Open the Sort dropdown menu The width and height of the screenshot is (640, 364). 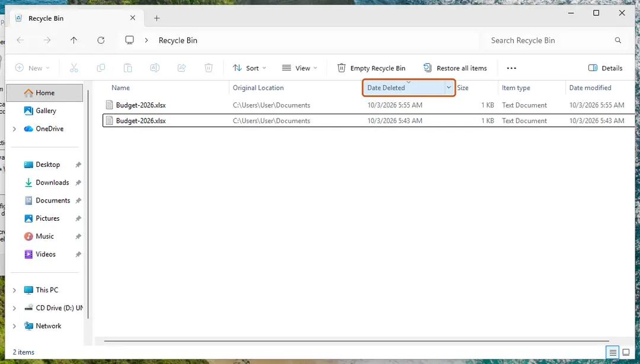coord(249,68)
